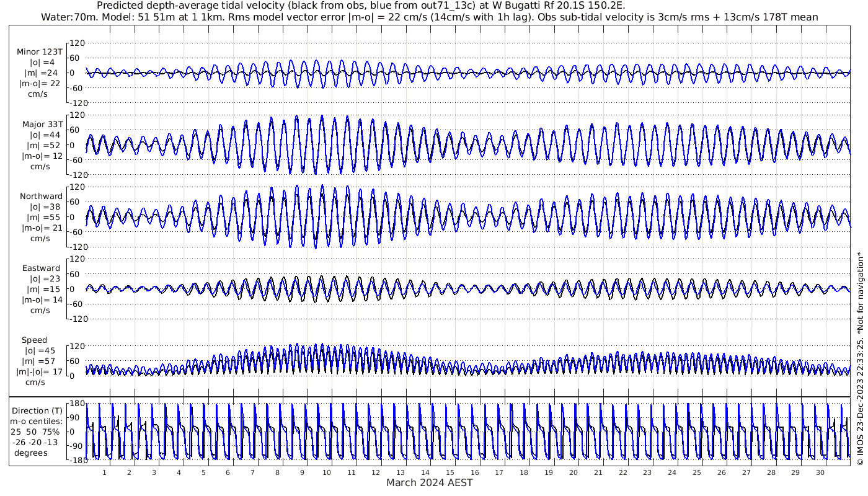Click day 9 on the date axis
This screenshot has width=868, height=496.
[x=302, y=472]
